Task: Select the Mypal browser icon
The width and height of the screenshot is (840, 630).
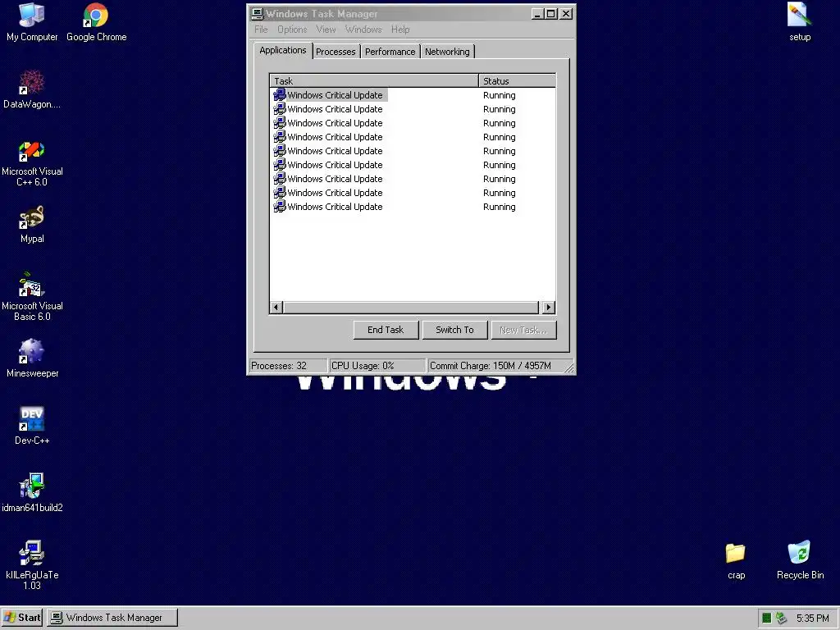Action: pyautogui.click(x=32, y=225)
